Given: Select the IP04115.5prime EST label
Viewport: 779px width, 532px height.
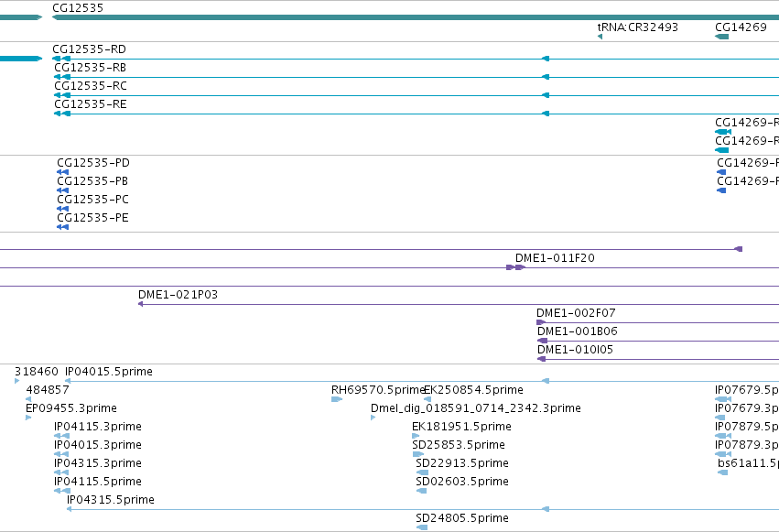Looking at the screenshot, I should 98,483.
